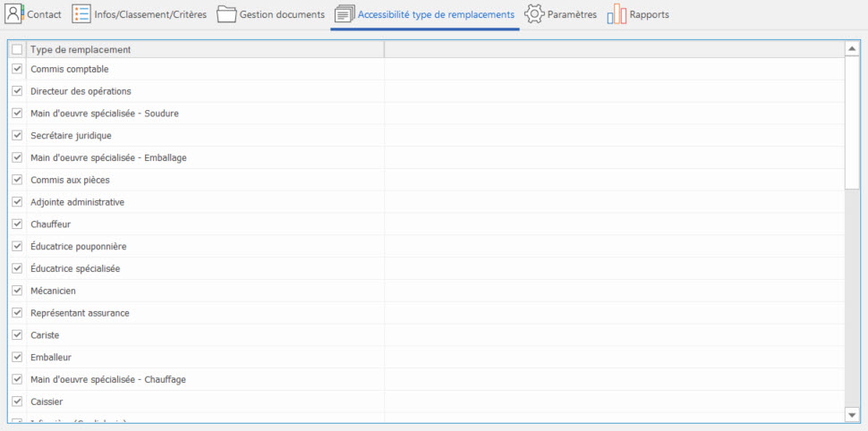Click the Infos/Classement/Critères list icon

click(81, 14)
